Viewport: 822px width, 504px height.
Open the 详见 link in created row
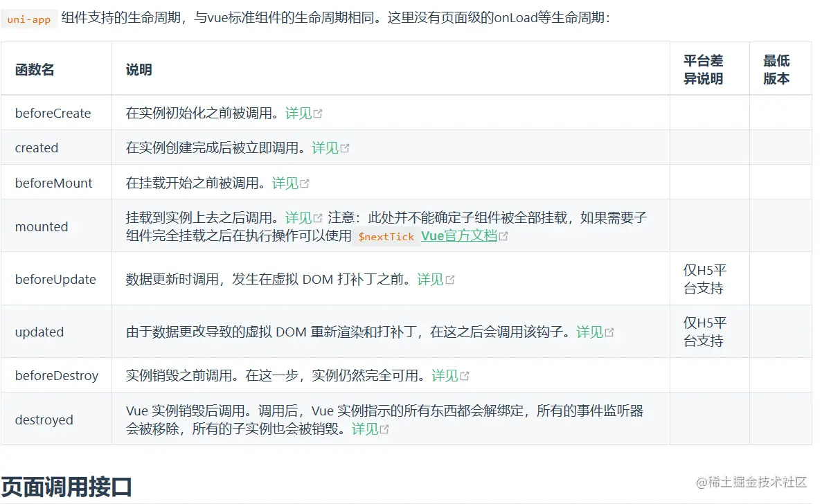(x=330, y=148)
